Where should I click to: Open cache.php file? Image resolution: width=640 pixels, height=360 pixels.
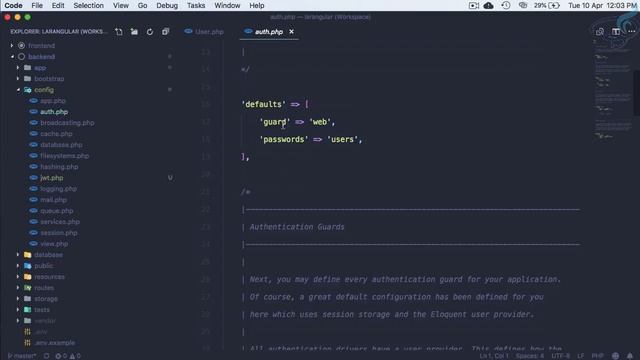[x=56, y=134]
